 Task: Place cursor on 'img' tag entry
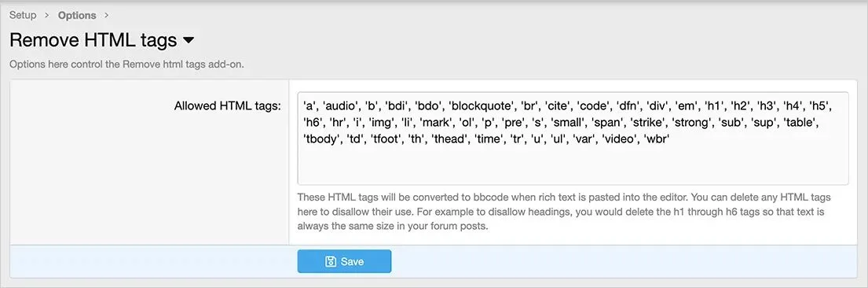[381, 121]
